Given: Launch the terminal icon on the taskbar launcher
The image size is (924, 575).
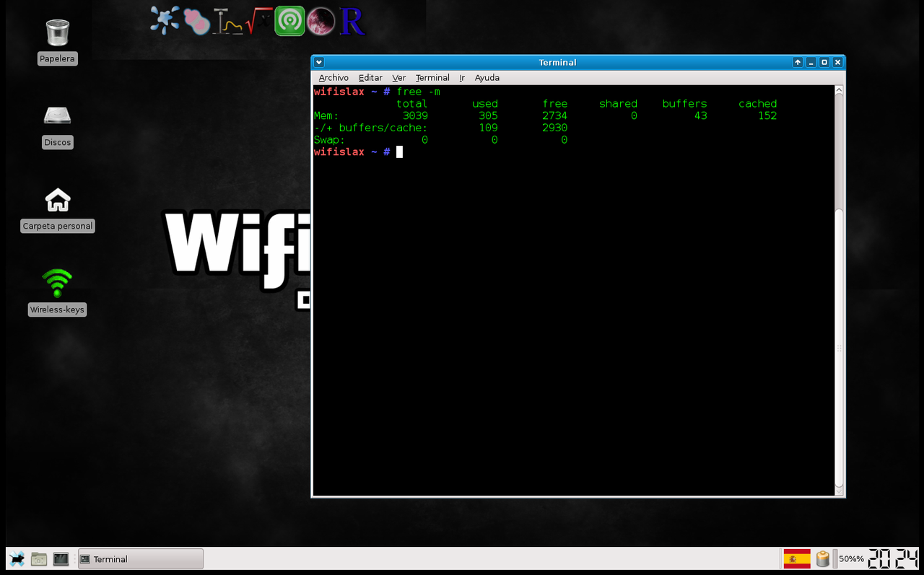Looking at the screenshot, I should tap(61, 558).
